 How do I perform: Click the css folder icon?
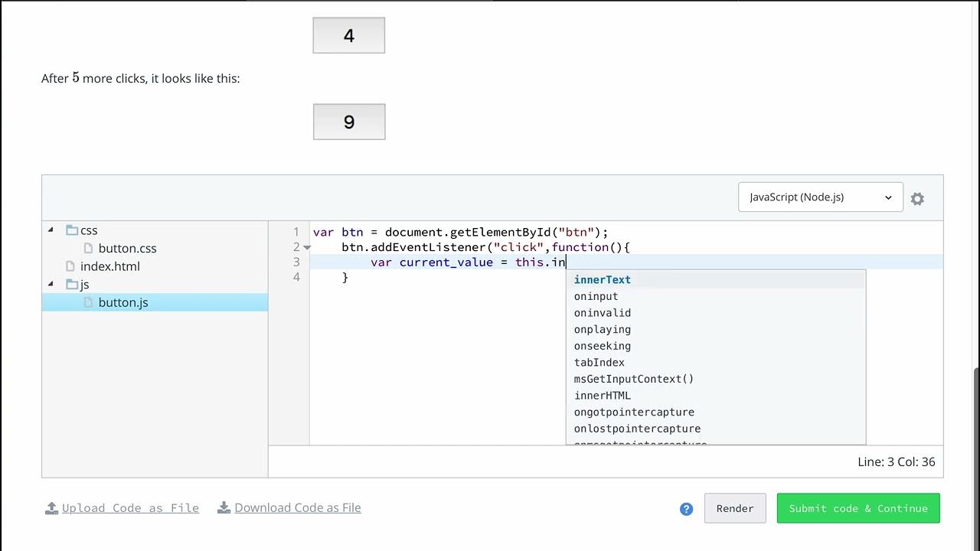click(x=72, y=230)
